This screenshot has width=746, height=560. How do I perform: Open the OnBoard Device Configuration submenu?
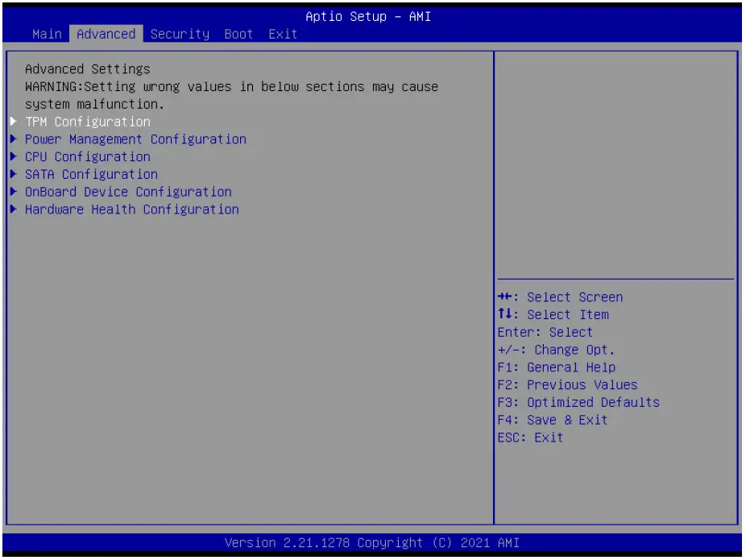[121, 192]
